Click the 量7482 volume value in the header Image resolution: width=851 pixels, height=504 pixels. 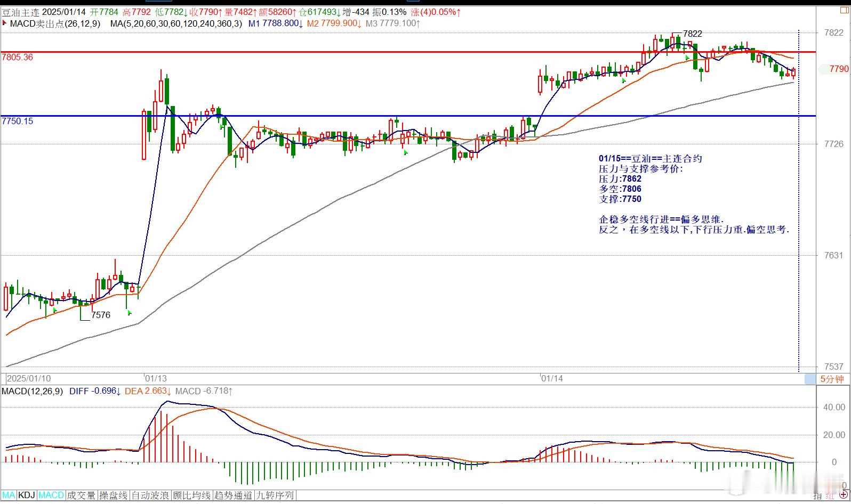tap(242, 12)
